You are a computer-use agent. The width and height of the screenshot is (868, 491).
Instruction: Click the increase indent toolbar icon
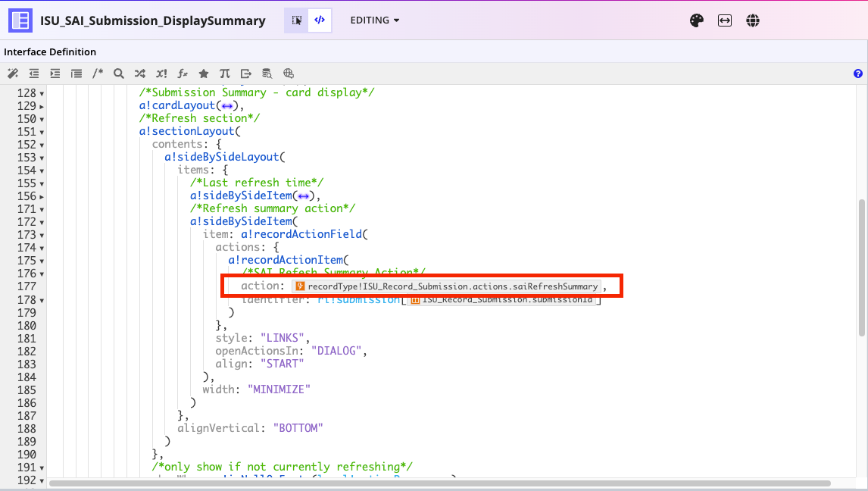(55, 73)
